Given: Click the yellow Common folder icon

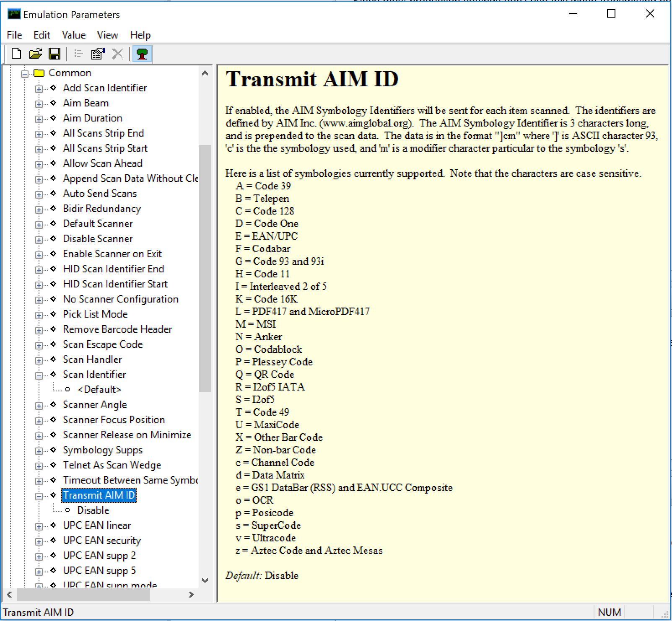Looking at the screenshot, I should [x=39, y=73].
